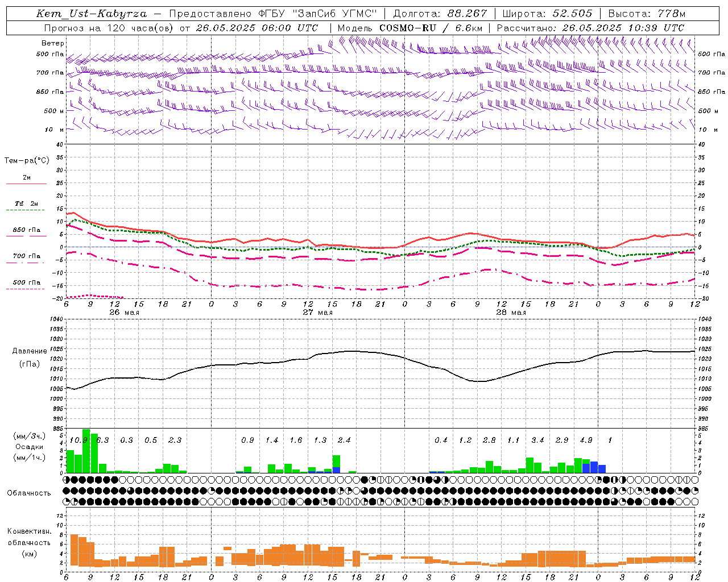Click the 0.9 precipitation total
The height and width of the screenshot is (582, 728).
[247, 440]
